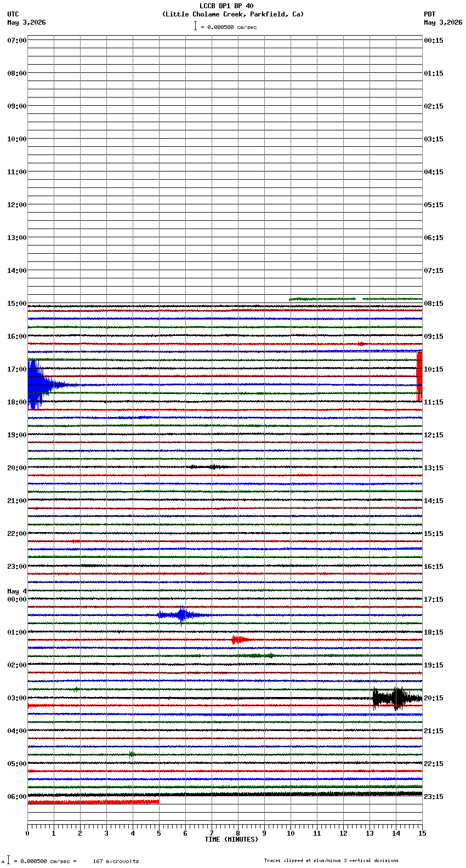The image size is (466, 868).
Task: Click the 15:00 UTC row label
Action: (x=17, y=304)
